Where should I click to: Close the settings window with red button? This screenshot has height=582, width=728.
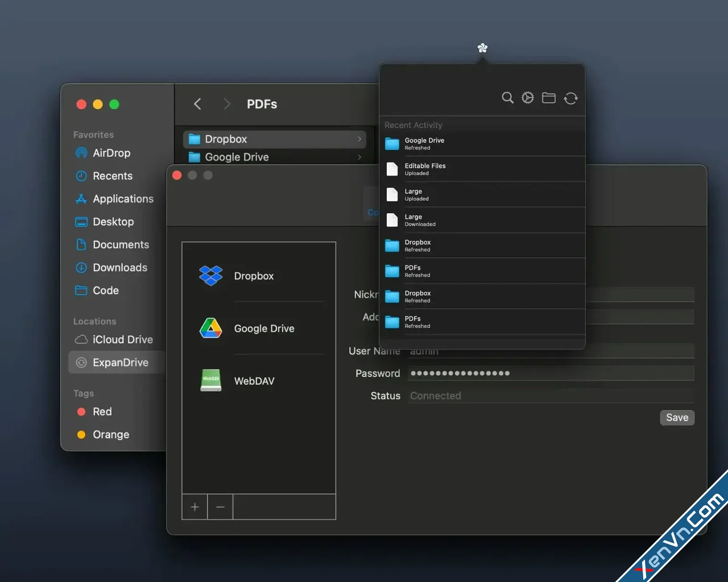point(177,175)
